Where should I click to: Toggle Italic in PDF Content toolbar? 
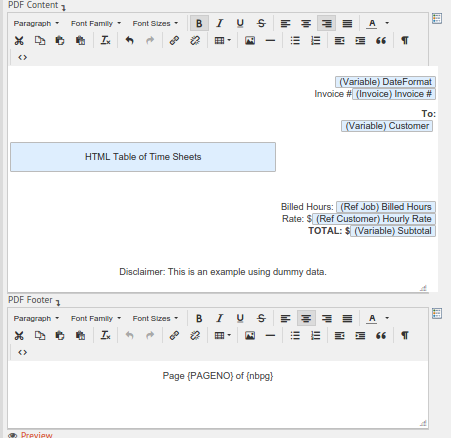pyautogui.click(x=219, y=23)
